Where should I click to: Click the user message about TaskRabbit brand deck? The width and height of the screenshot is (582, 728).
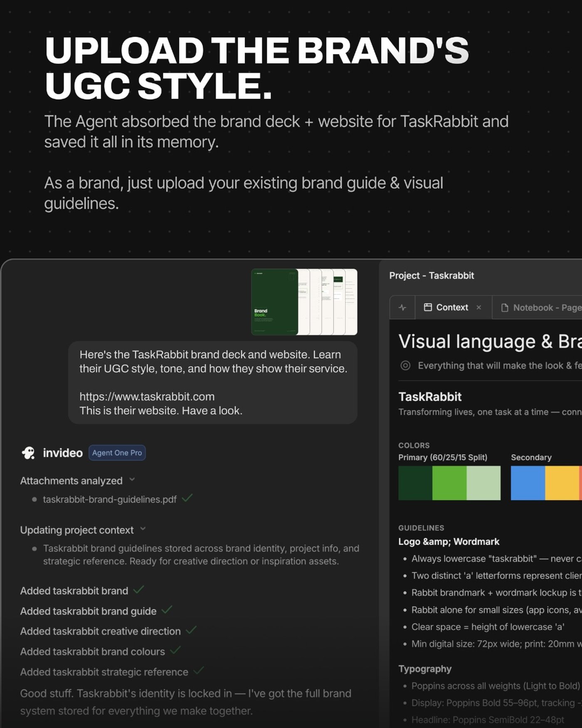[x=213, y=382]
